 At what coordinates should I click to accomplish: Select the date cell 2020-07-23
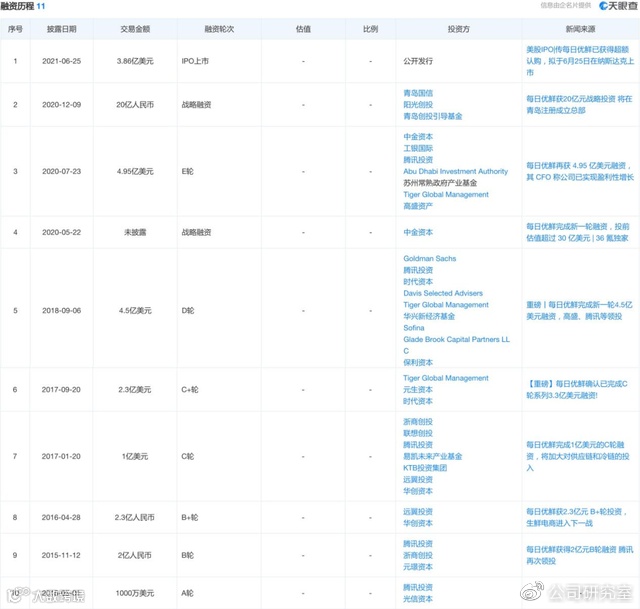coord(62,171)
